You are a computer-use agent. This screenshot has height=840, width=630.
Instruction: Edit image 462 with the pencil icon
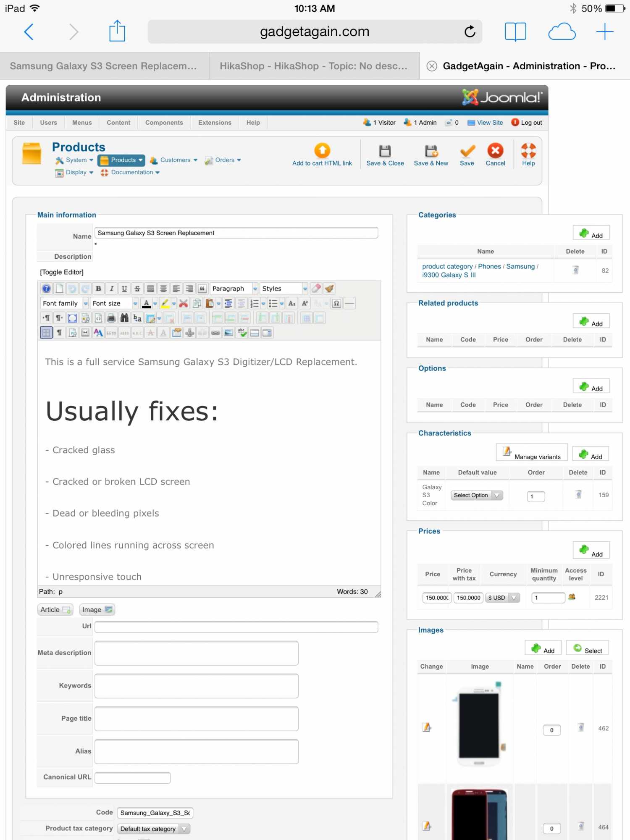(427, 727)
